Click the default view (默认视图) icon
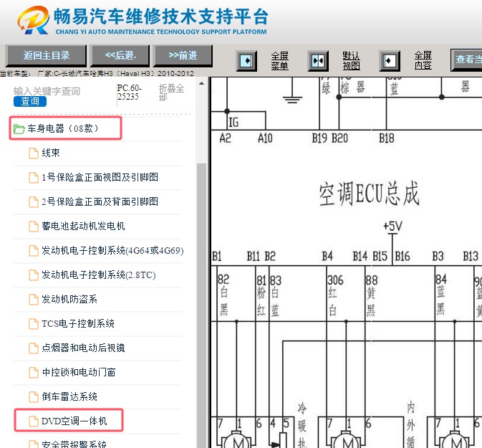 tap(318, 61)
